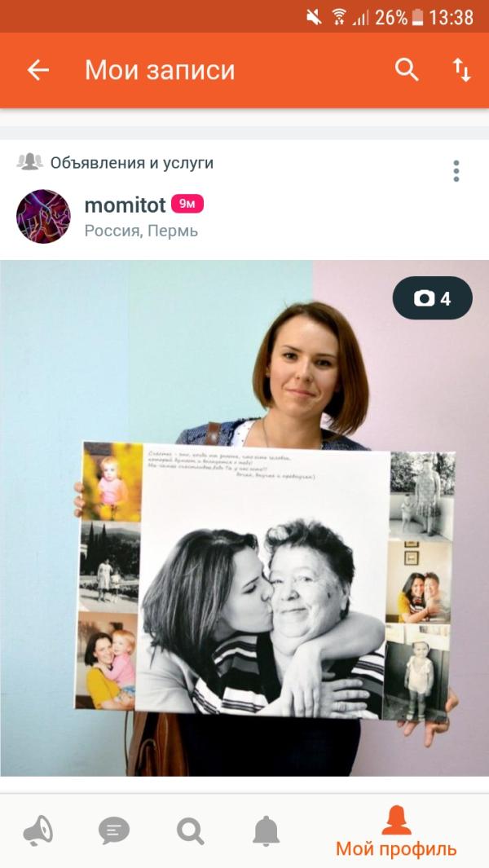Switch to the messages chat bubble tab

(x=114, y=831)
